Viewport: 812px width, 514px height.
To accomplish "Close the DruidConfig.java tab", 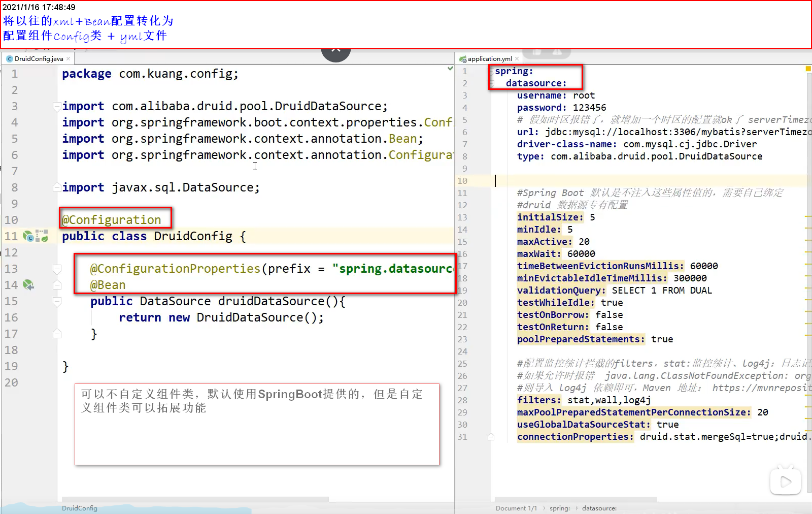I will [x=69, y=59].
